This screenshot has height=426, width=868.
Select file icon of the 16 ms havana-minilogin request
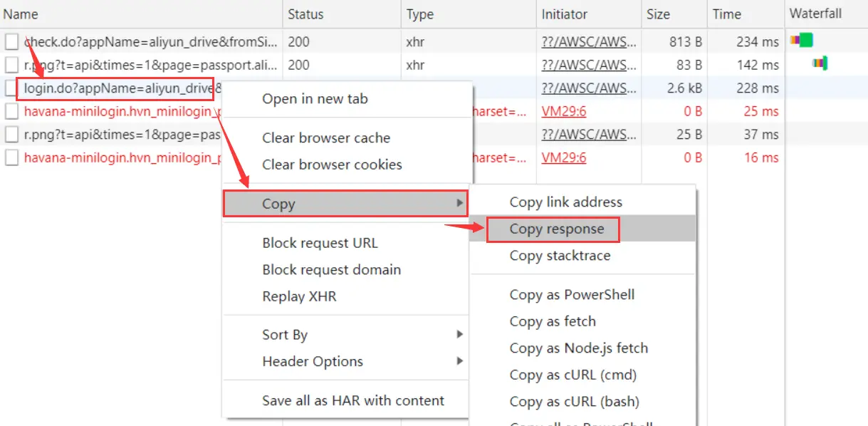pyautogui.click(x=11, y=157)
